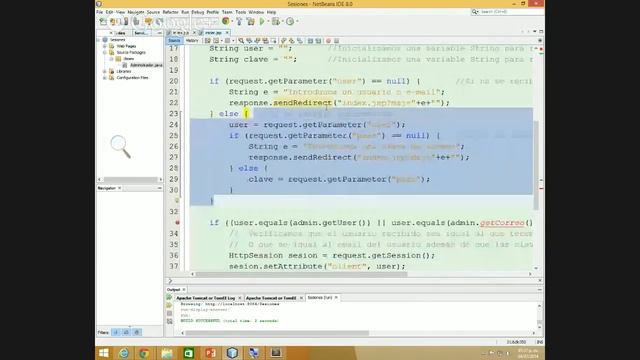Open the Run Project dropdown arrow

(269, 21)
